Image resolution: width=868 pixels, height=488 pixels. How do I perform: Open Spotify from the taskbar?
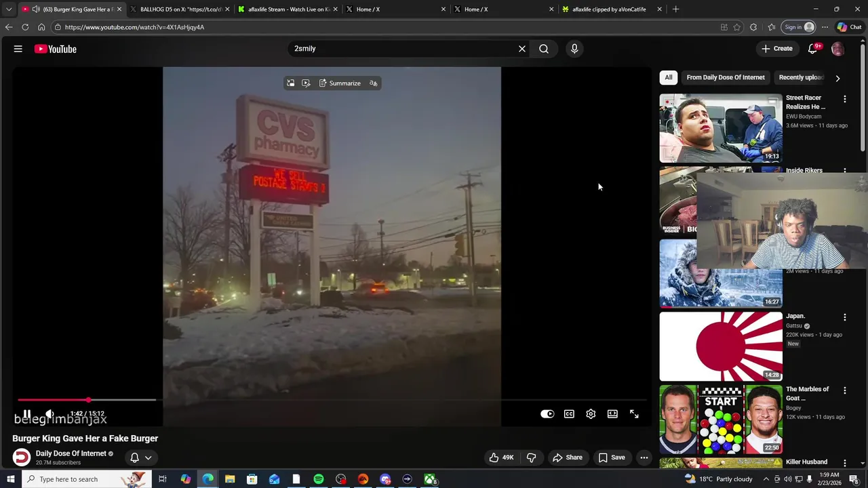point(319,479)
